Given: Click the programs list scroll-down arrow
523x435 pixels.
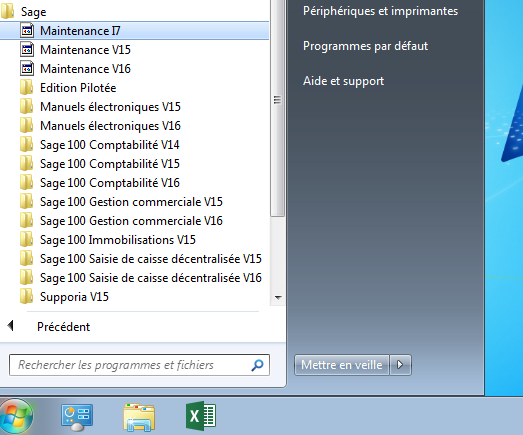Looking at the screenshot, I should [x=278, y=297].
